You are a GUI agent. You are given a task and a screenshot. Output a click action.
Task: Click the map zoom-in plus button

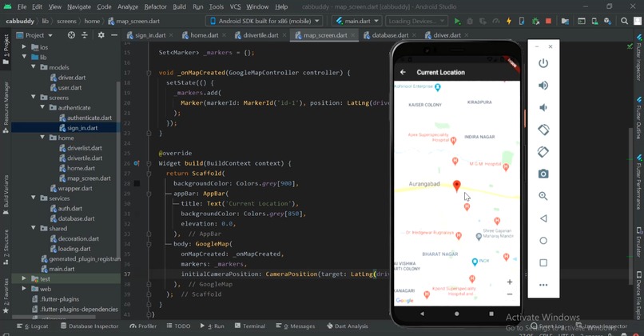tap(509, 282)
